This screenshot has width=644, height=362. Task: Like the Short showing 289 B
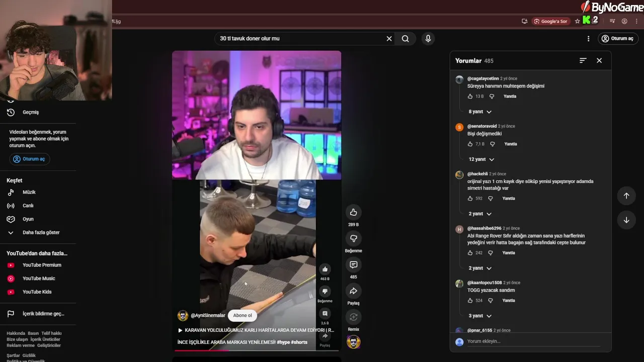tap(353, 212)
